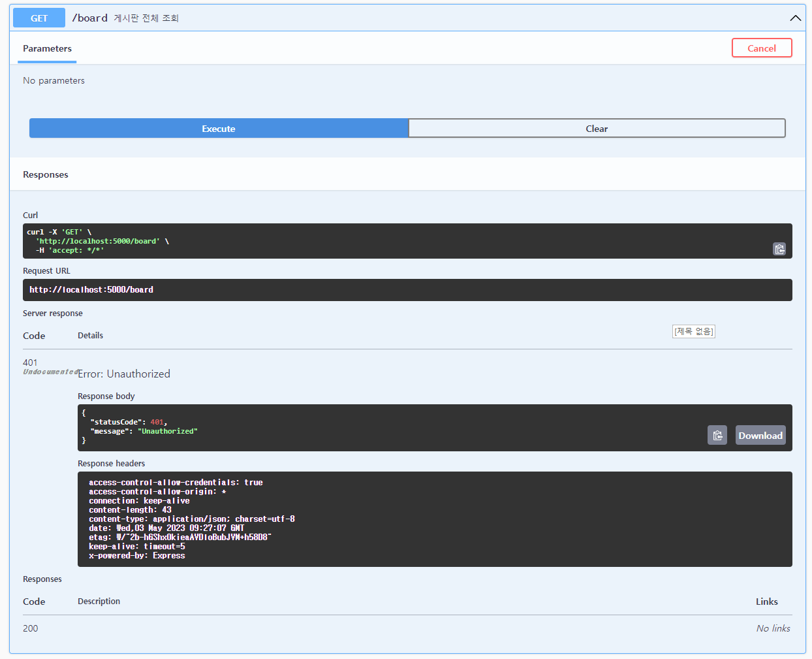Image resolution: width=812 pixels, height=659 pixels.
Task: Click the curl command code block
Action: [x=407, y=241]
